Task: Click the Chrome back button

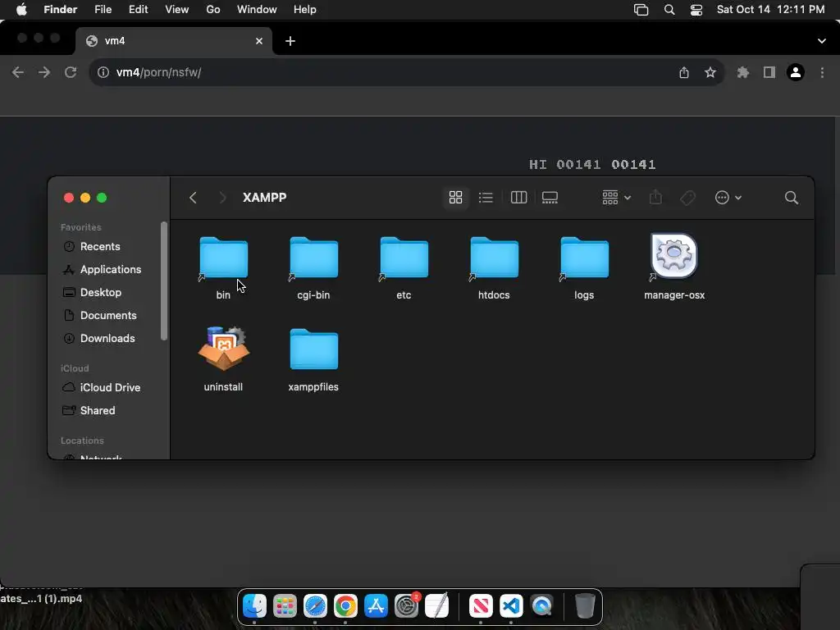Action: pyautogui.click(x=18, y=72)
